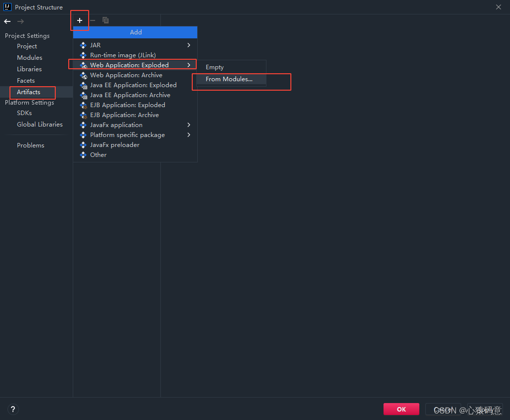
Task: Select EJB Application: Archive entry
Action: [x=135, y=115]
